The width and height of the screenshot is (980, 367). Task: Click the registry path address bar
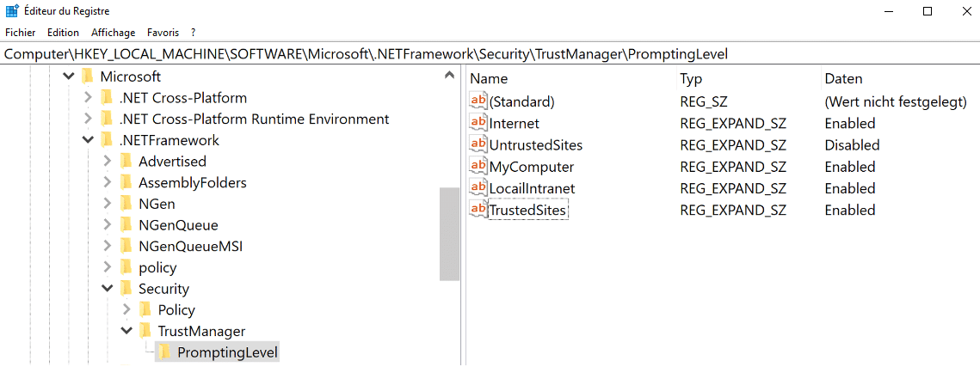tap(489, 54)
